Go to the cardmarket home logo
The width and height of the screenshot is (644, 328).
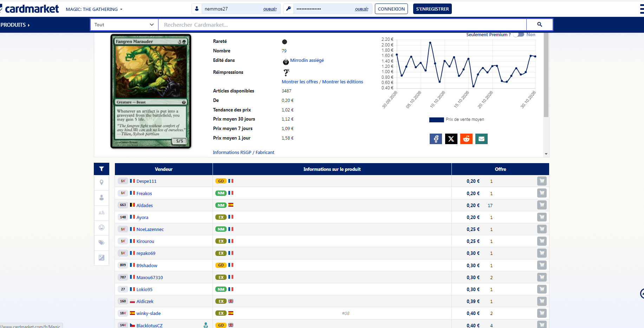(x=30, y=9)
